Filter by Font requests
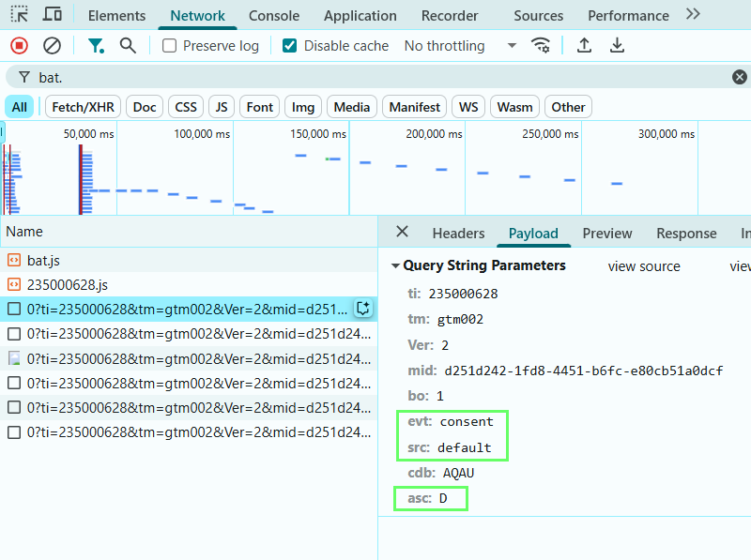Screen dimensions: 751x560 pos(260,107)
